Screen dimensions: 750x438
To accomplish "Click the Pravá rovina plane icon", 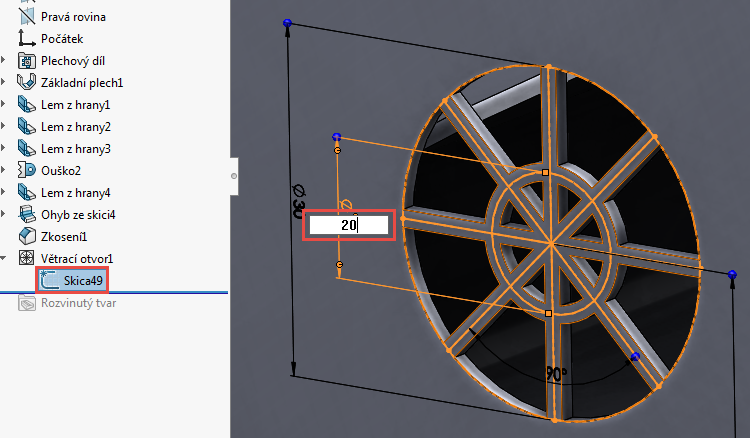I will point(27,16).
